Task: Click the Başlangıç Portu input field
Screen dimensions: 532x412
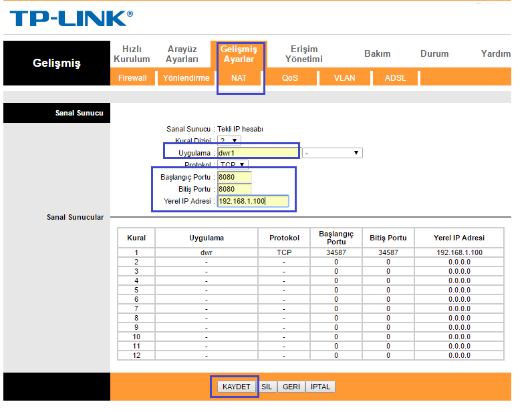Action: click(234, 177)
